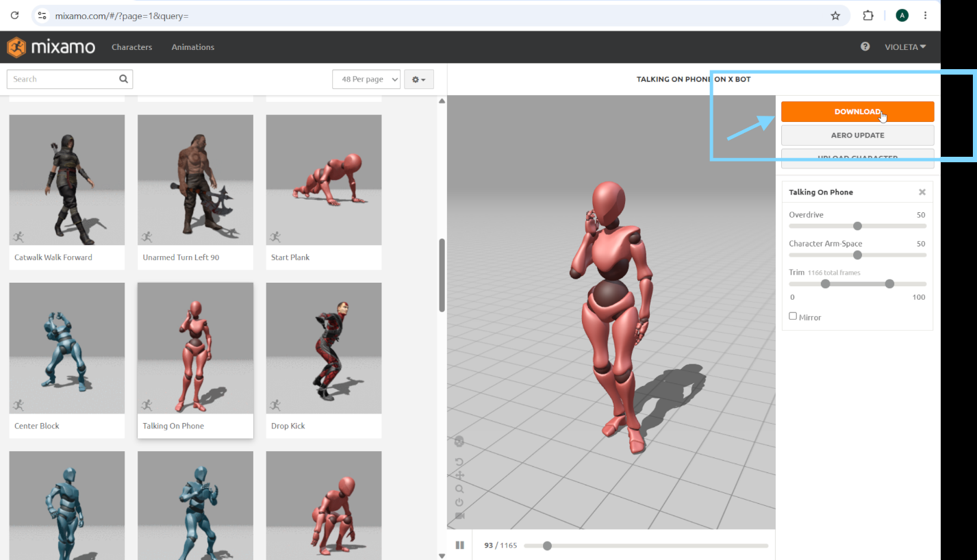The height and width of the screenshot is (560, 977).
Task: Open the Chrome profile avatar
Action: point(902,15)
